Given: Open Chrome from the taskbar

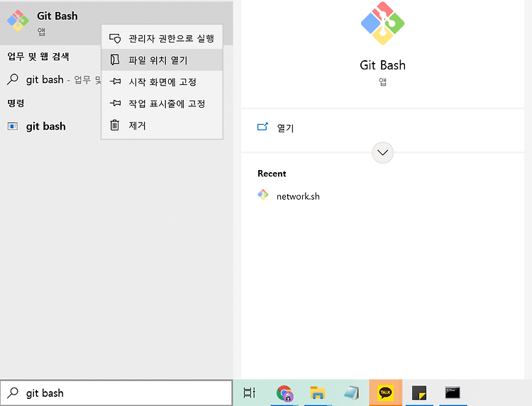Looking at the screenshot, I should click(284, 393).
